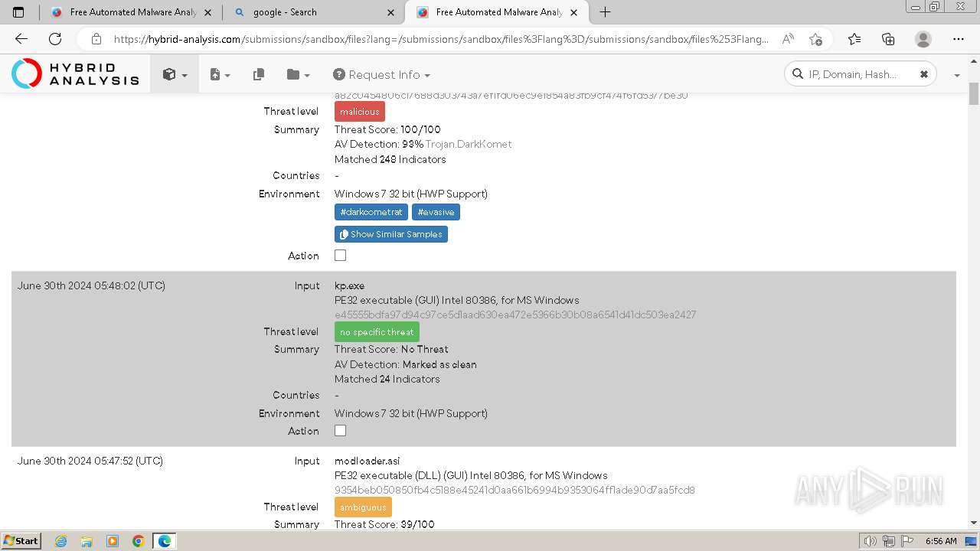Add this page to favorites

click(x=815, y=39)
